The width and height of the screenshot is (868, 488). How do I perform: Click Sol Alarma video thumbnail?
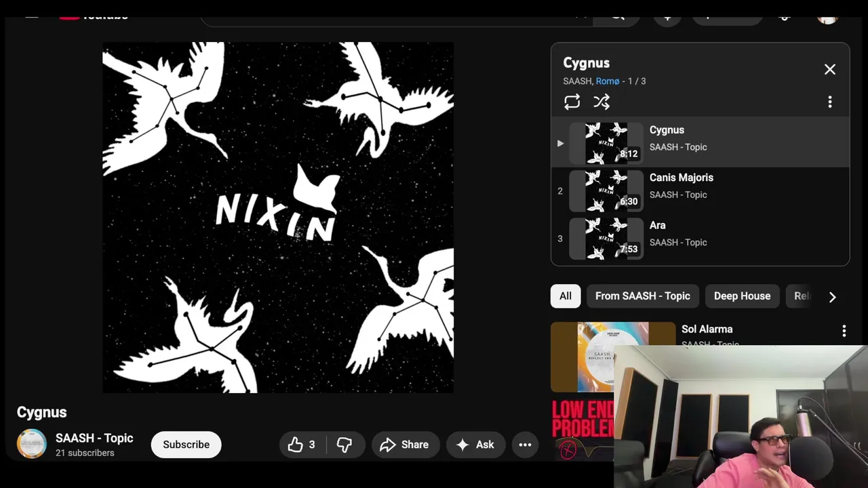(612, 357)
